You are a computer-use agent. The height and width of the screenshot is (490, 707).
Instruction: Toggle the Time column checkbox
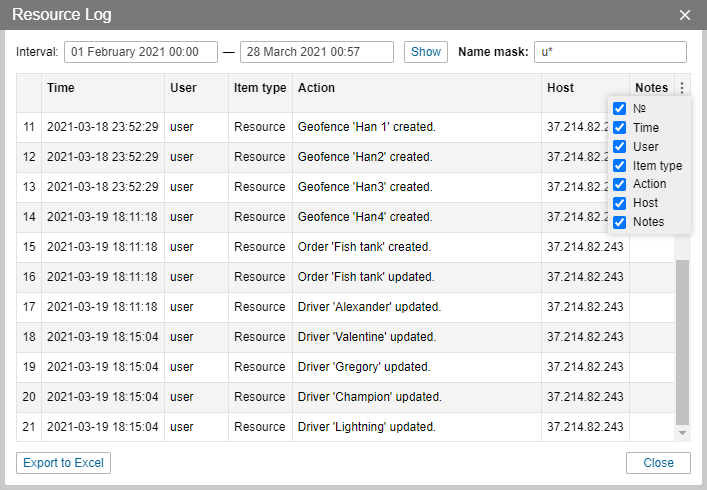point(620,127)
